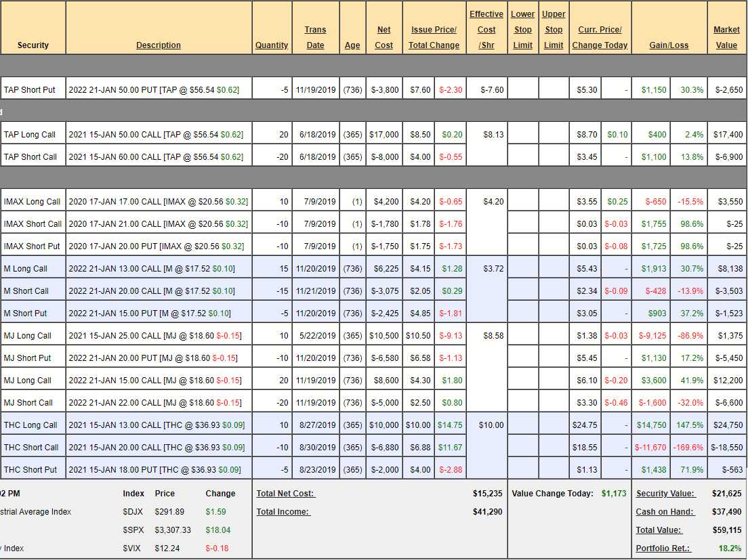Click the Description column header
748x560 pixels.
159,45
